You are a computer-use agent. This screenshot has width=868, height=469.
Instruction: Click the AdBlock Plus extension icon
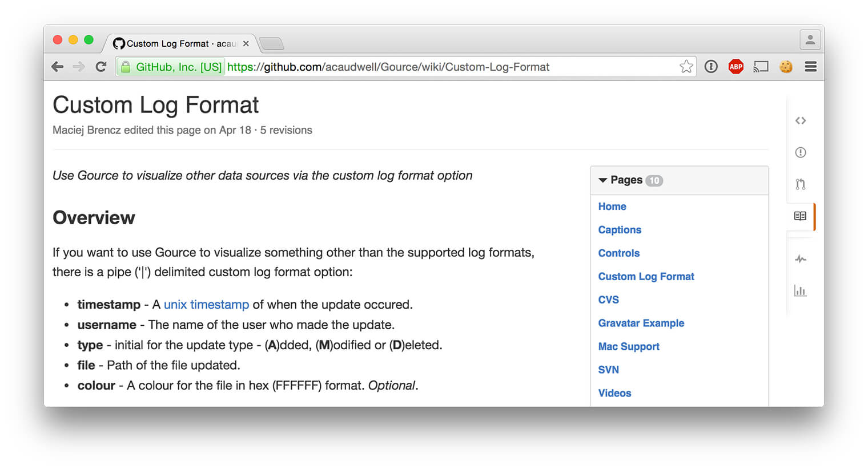736,67
